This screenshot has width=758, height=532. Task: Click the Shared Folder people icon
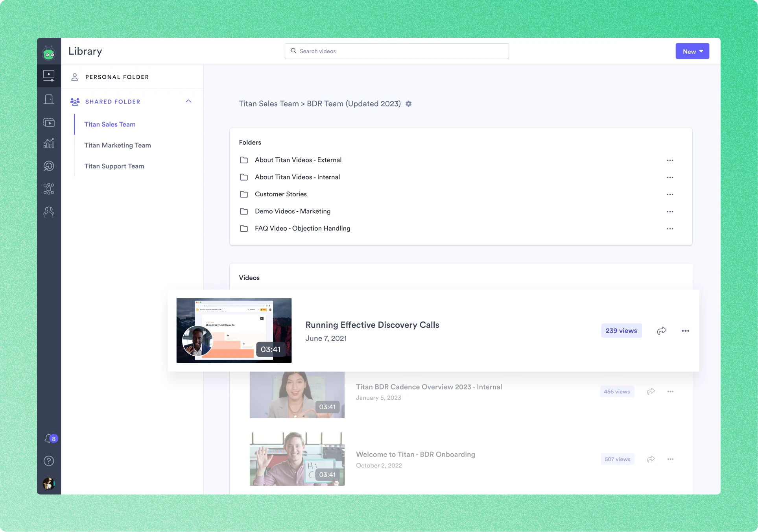[75, 102]
